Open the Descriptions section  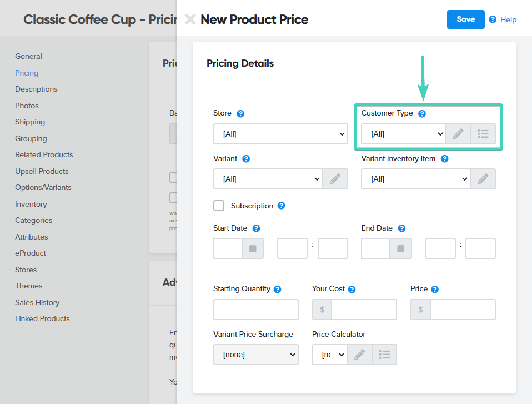click(x=36, y=89)
